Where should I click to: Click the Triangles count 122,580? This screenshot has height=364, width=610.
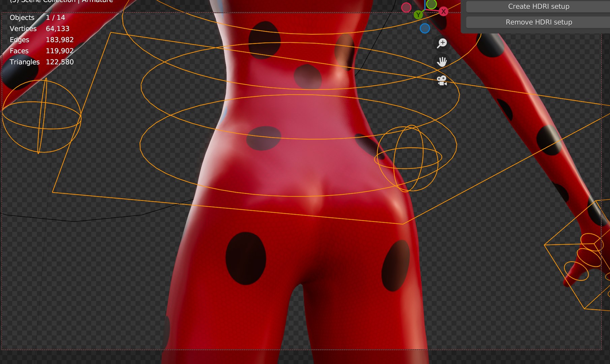[x=60, y=62]
